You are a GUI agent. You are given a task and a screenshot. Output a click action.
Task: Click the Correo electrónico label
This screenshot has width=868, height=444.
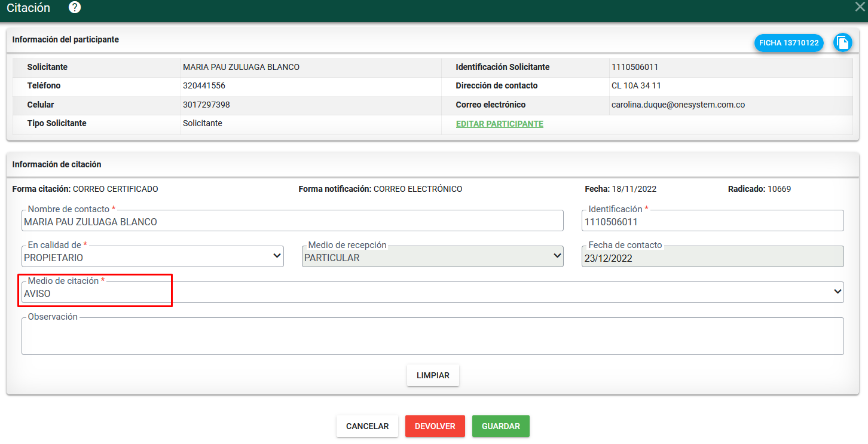(x=491, y=105)
